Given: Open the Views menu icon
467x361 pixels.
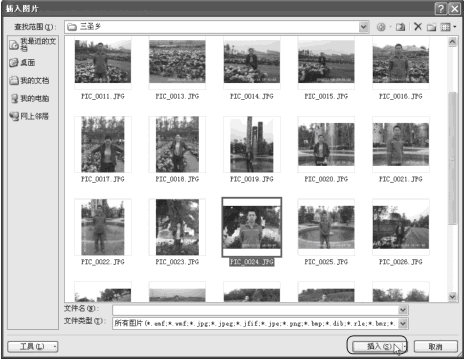Looking at the screenshot, I should pos(445,27).
